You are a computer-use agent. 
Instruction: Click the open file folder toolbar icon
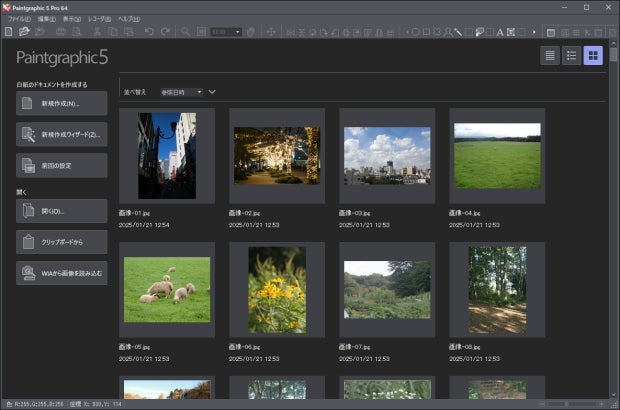[24, 32]
